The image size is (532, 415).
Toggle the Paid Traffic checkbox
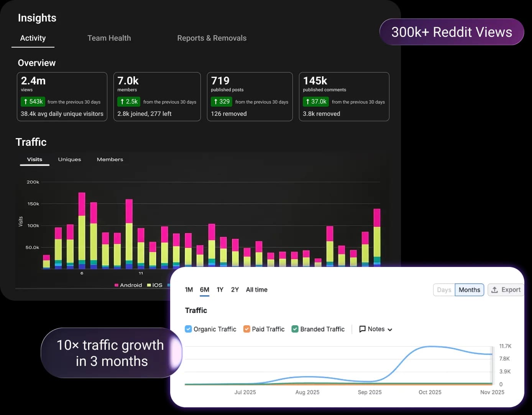(246, 329)
